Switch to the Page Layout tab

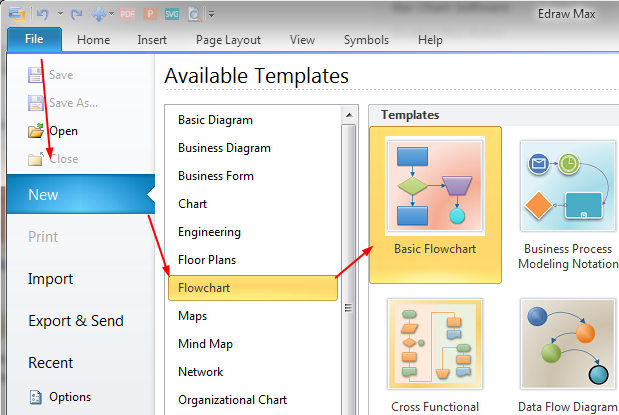coord(228,40)
